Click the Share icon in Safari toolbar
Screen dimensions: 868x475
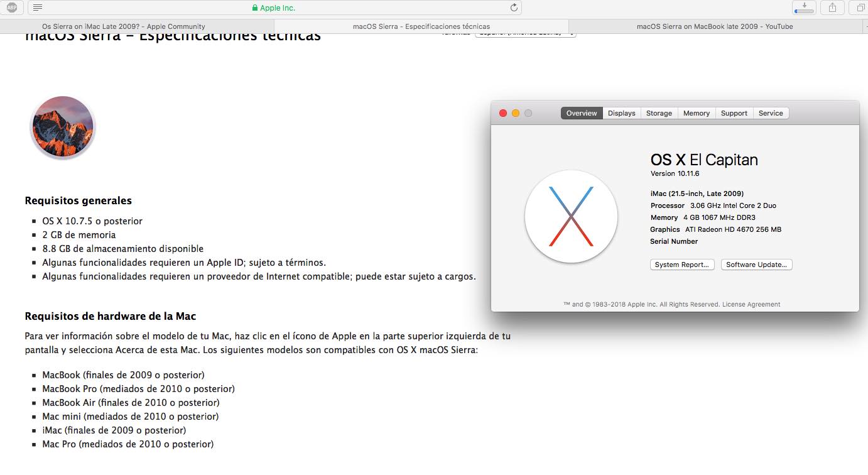[832, 8]
